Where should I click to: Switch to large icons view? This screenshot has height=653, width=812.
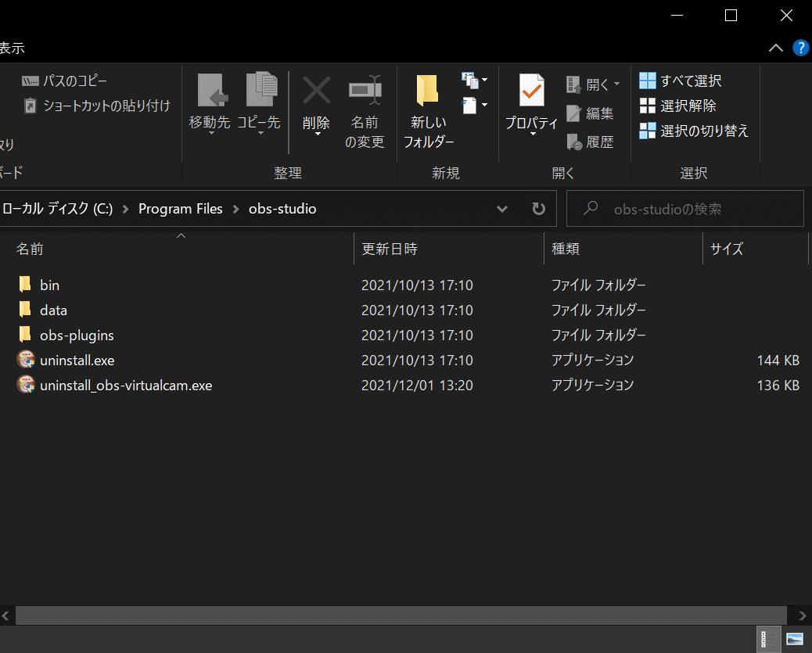(795, 640)
